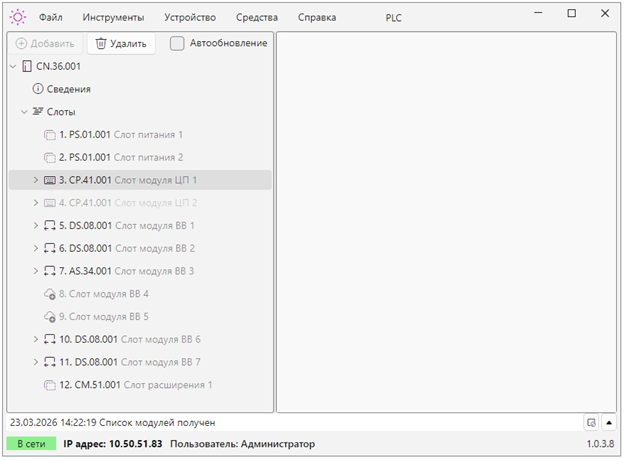Viewport: 624px width, 460px height.
Task: Enable the Автообновление checkbox
Action: 177,43
